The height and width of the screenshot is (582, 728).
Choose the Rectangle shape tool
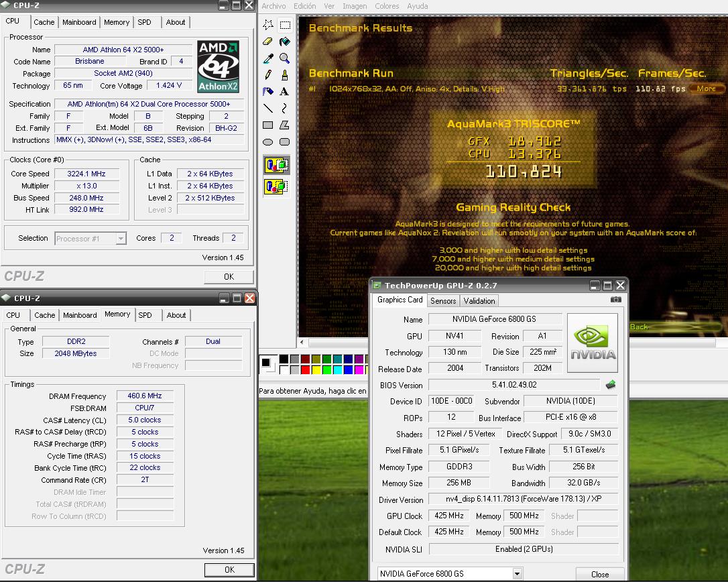[x=268, y=125]
